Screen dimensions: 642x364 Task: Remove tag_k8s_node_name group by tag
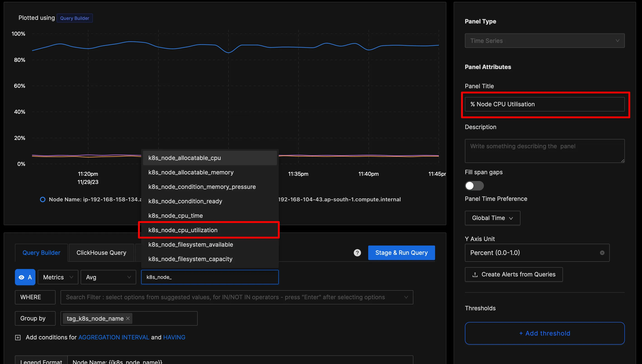[128, 318]
